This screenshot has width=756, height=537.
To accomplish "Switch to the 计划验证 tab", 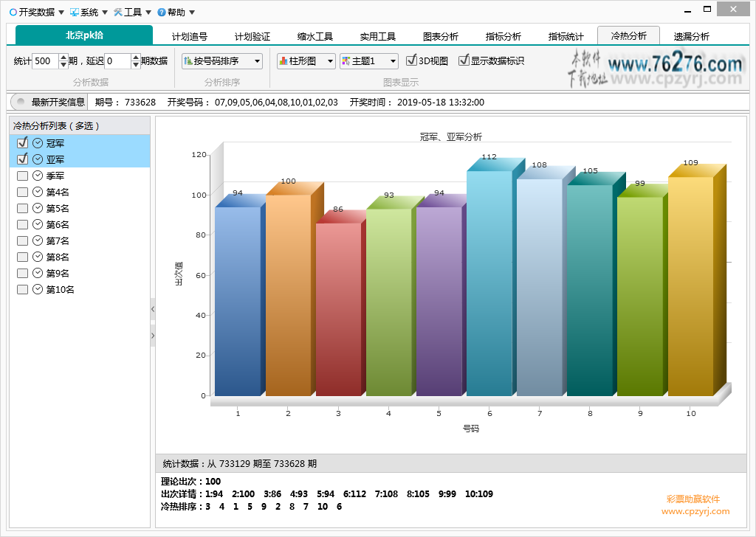I will pyautogui.click(x=252, y=37).
